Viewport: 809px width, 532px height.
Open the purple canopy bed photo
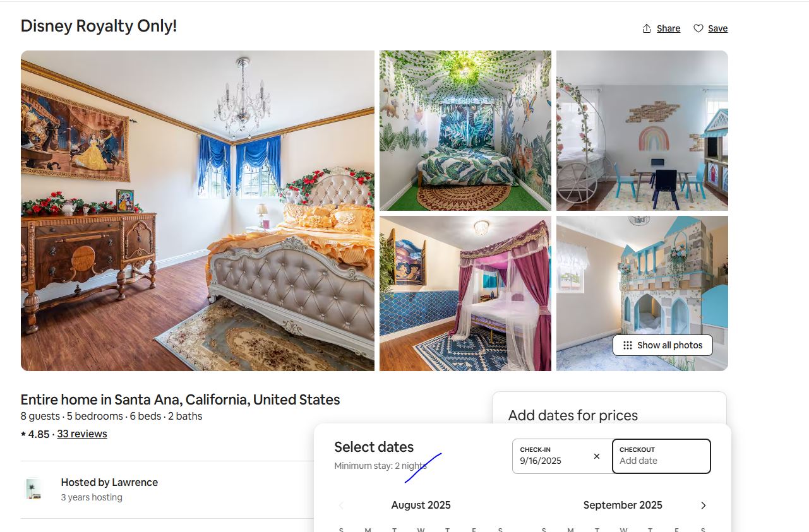click(x=465, y=293)
